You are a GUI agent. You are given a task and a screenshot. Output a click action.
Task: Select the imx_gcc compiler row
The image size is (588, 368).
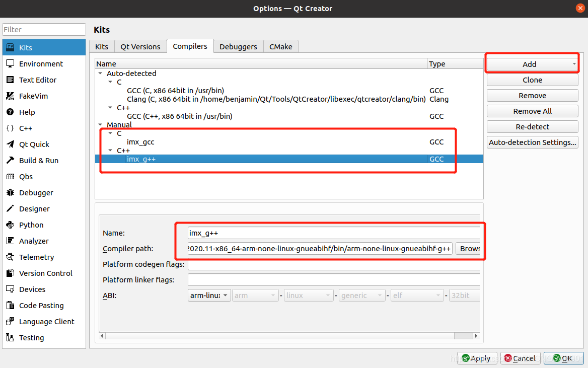pyautogui.click(x=289, y=142)
